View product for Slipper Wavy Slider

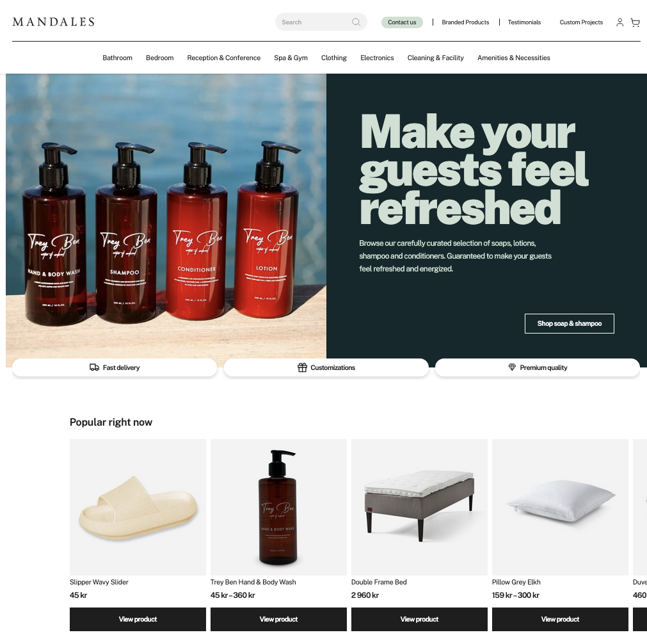point(138,619)
